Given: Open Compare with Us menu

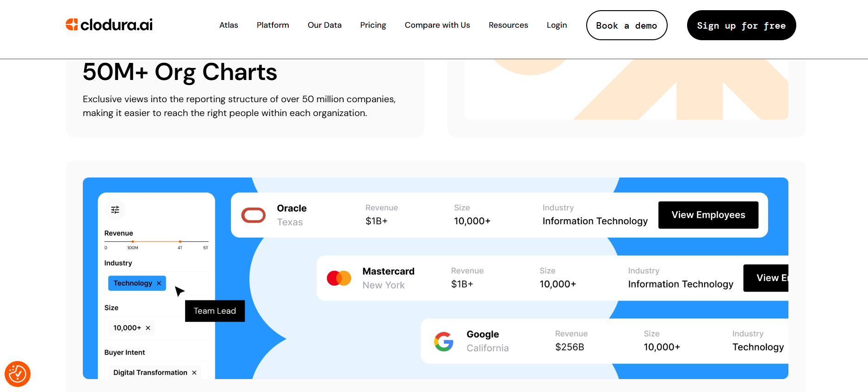Looking at the screenshot, I should [437, 25].
